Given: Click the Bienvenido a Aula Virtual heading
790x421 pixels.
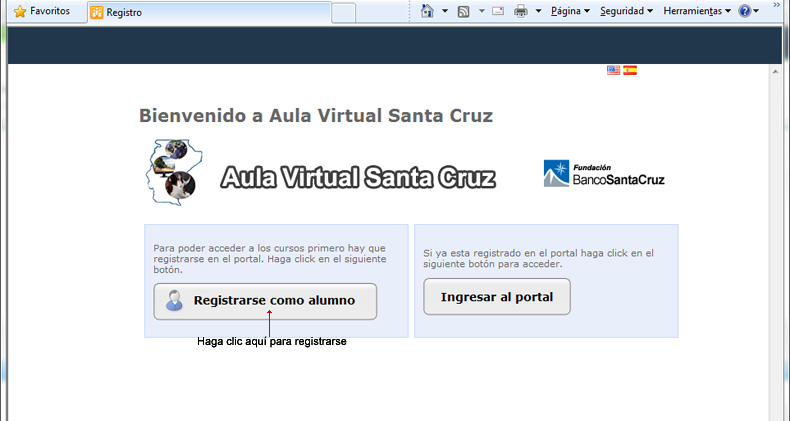Looking at the screenshot, I should [x=316, y=116].
